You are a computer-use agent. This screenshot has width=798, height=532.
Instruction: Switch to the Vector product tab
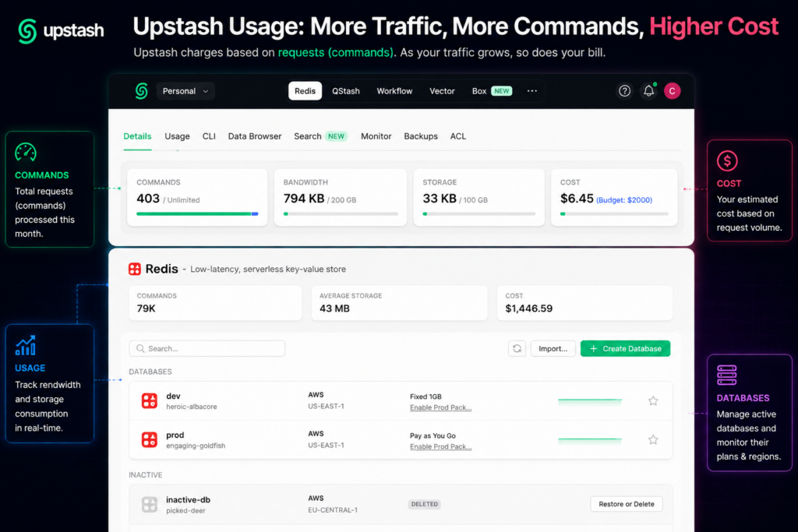pyautogui.click(x=442, y=91)
